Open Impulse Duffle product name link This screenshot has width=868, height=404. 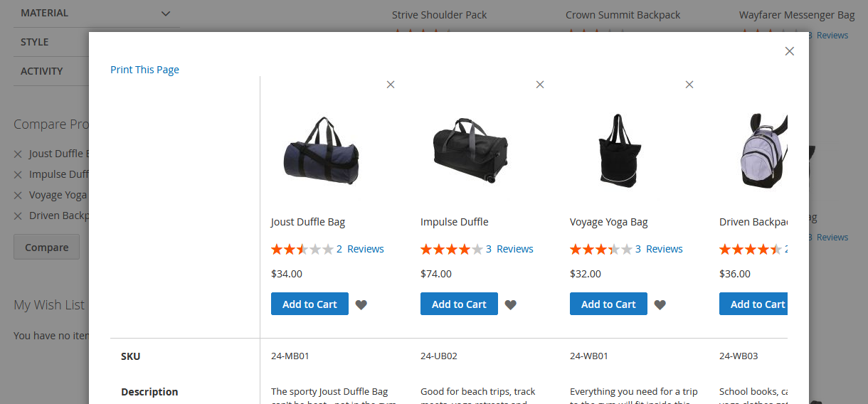click(x=454, y=222)
